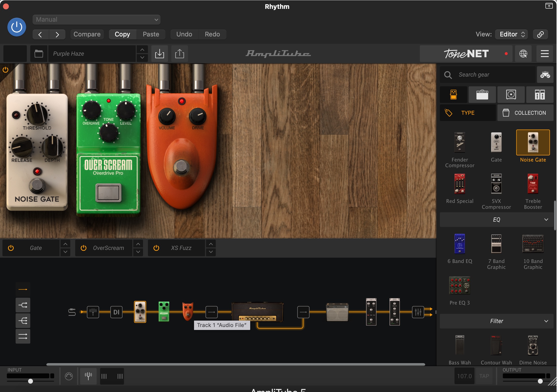Image resolution: width=557 pixels, height=392 pixels.
Task: Click the export share preset icon
Action: tap(180, 54)
